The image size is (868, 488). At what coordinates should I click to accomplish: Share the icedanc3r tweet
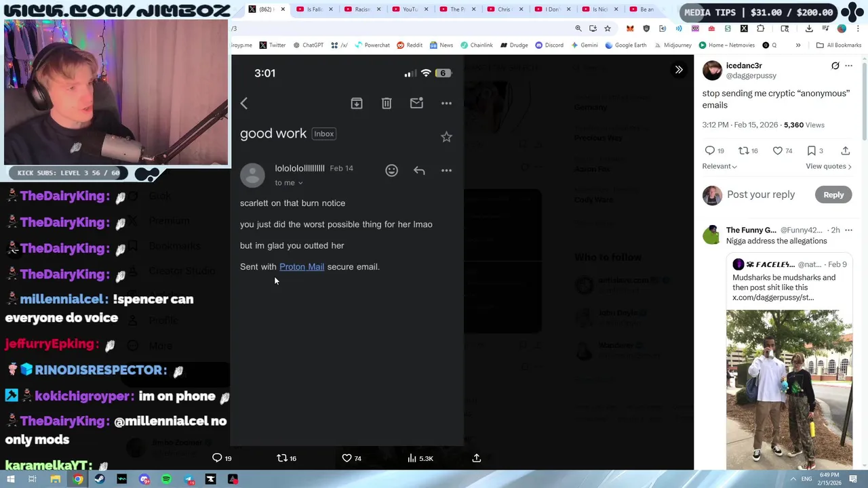tap(846, 150)
